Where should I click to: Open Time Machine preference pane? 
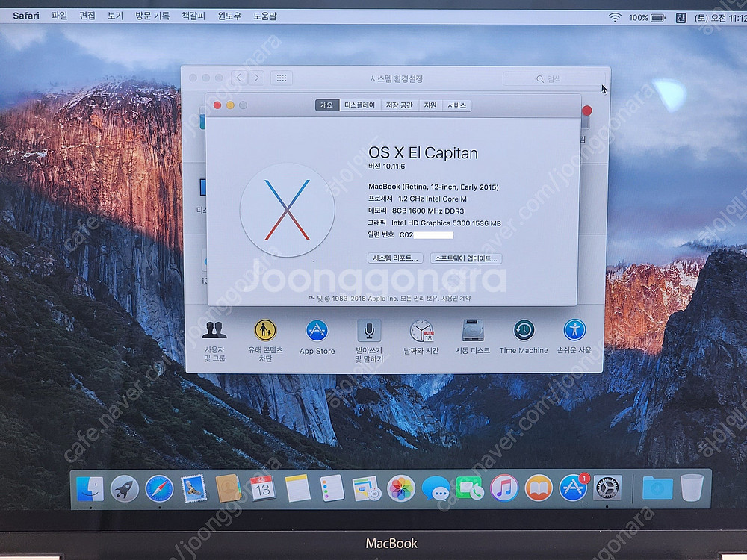(x=524, y=337)
